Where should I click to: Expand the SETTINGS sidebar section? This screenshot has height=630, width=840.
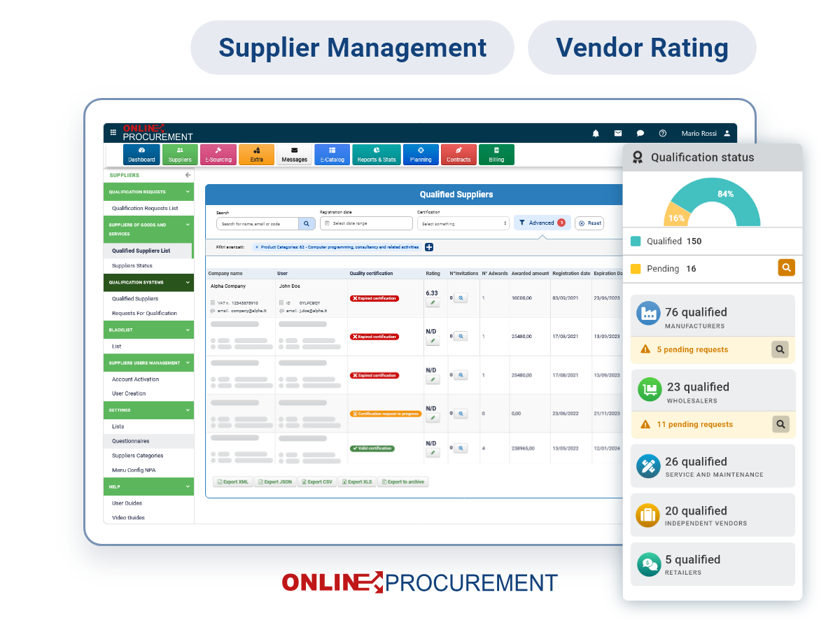click(148, 409)
